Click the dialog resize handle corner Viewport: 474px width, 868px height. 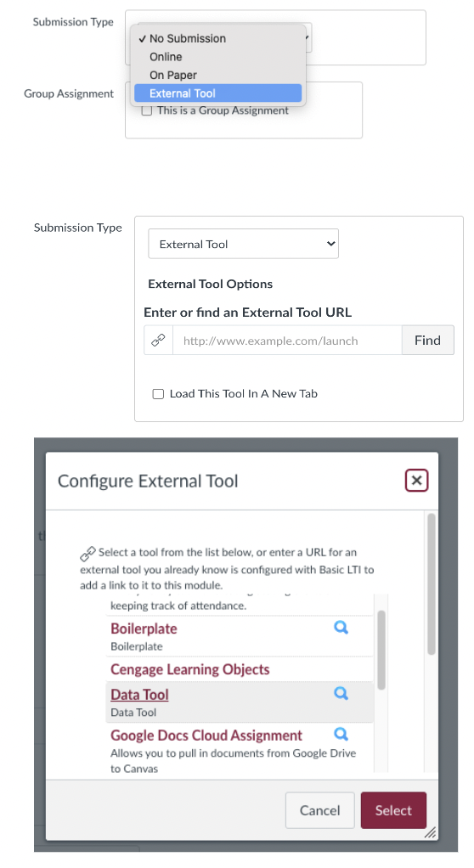pyautogui.click(x=430, y=832)
